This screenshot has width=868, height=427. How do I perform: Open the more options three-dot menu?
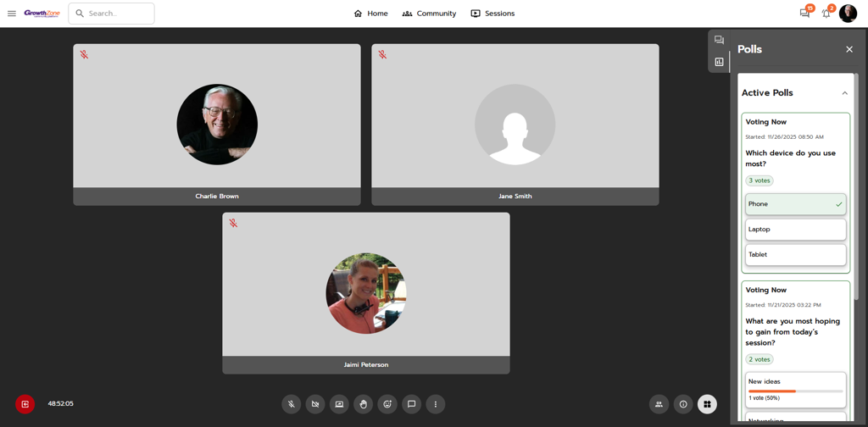(436, 404)
